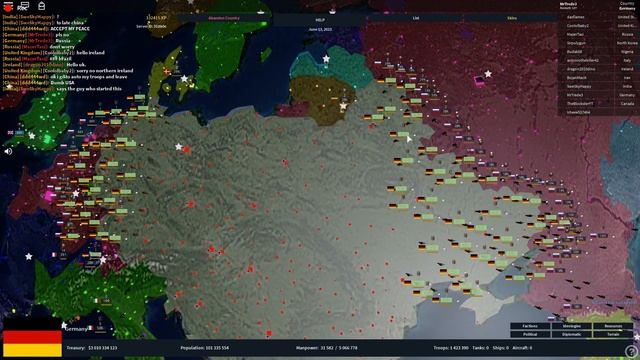Select the Italy player row
The width and height of the screenshot is (640, 360).
point(599,60)
